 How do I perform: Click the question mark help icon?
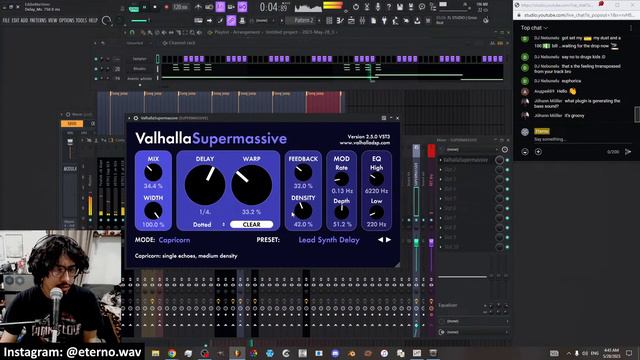(389, 7)
